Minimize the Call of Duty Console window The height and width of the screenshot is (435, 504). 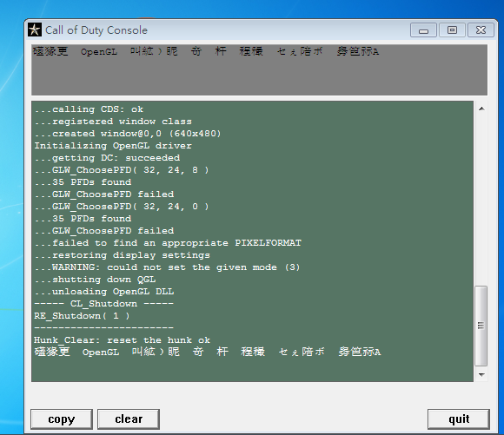pyautogui.click(x=423, y=30)
